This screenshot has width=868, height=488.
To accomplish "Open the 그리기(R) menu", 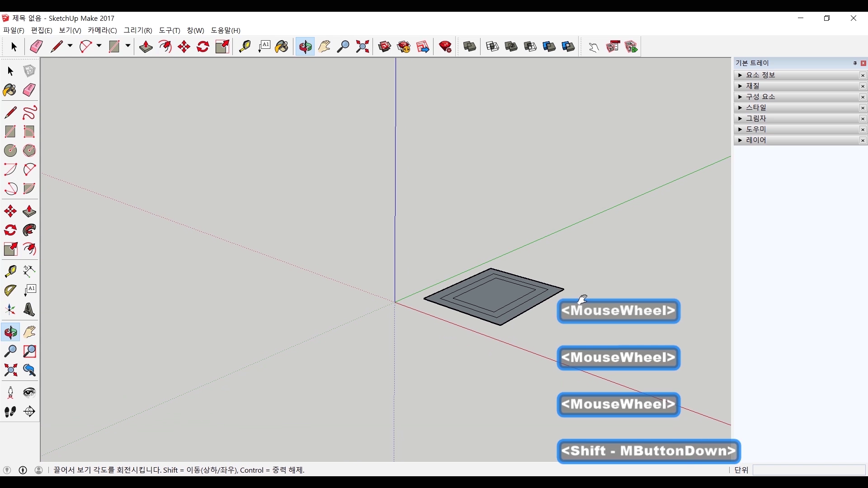I will (x=138, y=30).
